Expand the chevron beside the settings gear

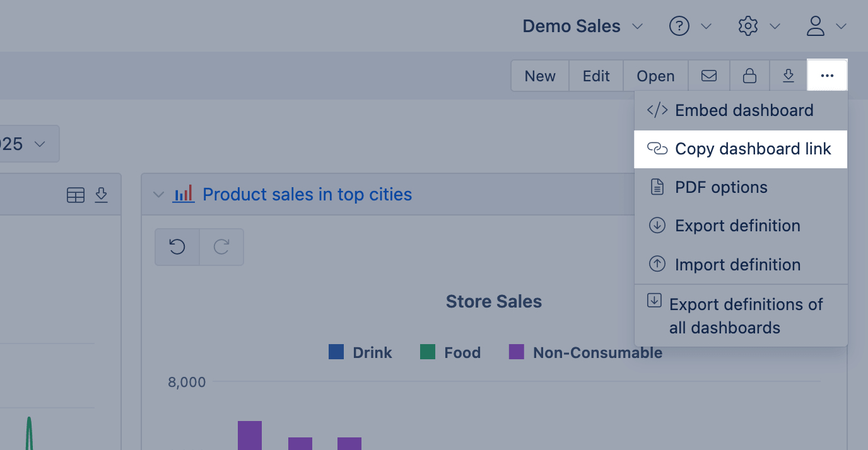[x=775, y=26]
